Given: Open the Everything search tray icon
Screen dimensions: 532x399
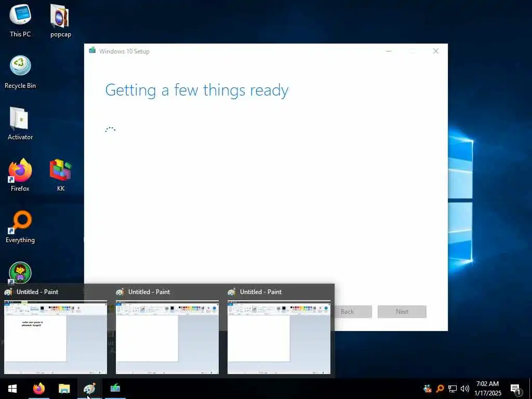Looking at the screenshot, I should coord(440,389).
